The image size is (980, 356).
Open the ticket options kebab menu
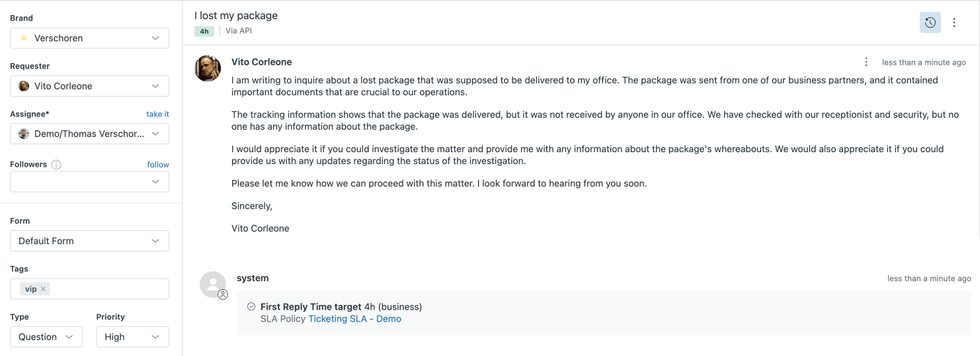[x=954, y=22]
